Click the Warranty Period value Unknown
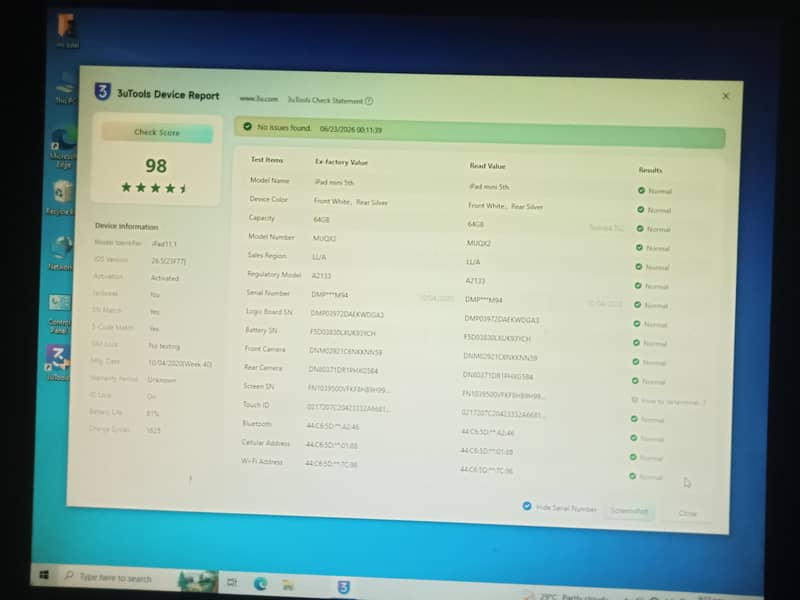 point(161,380)
